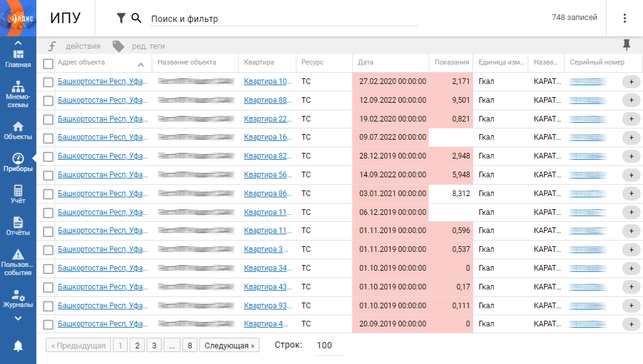Click the ellipsis pagination button
The image size is (643, 364).
pos(172,346)
